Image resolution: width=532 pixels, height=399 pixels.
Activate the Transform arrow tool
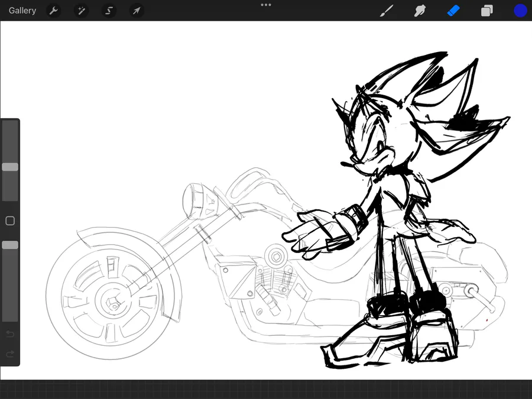[x=137, y=11]
